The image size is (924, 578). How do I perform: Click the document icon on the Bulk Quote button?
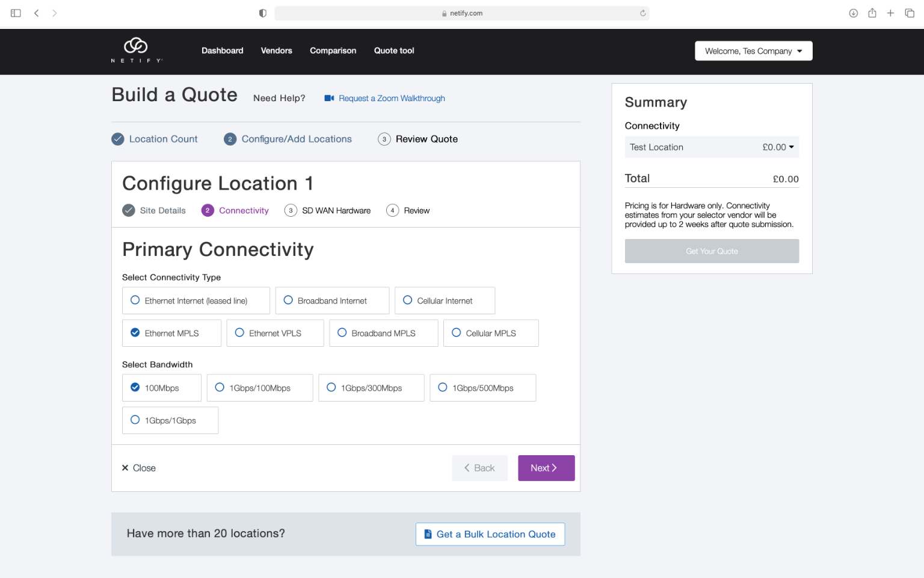[428, 534]
